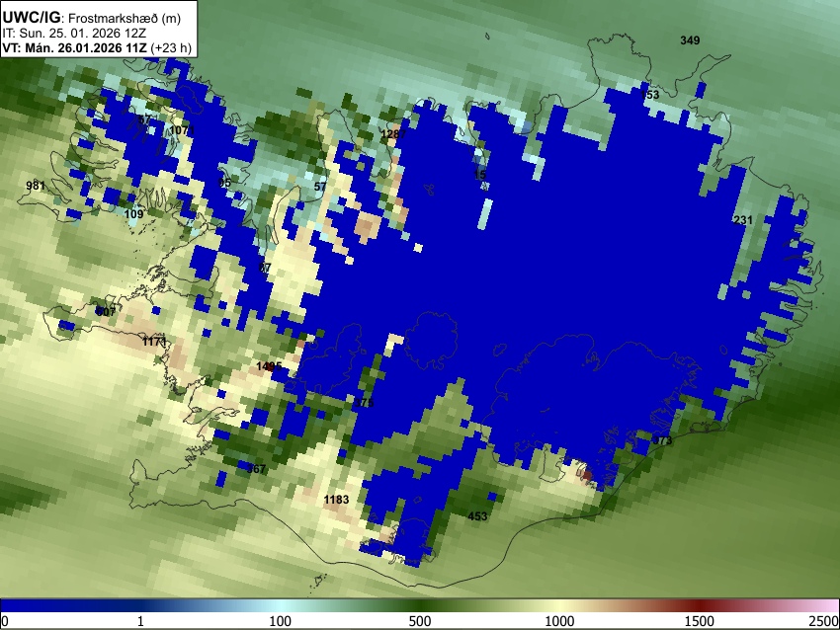Click the 1183 value label
Screen dimensions: 840x630
[x=336, y=500]
